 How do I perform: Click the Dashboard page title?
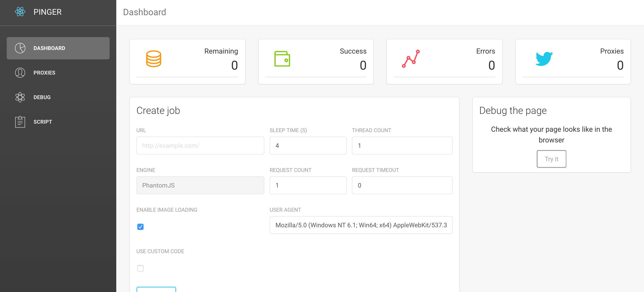click(144, 12)
